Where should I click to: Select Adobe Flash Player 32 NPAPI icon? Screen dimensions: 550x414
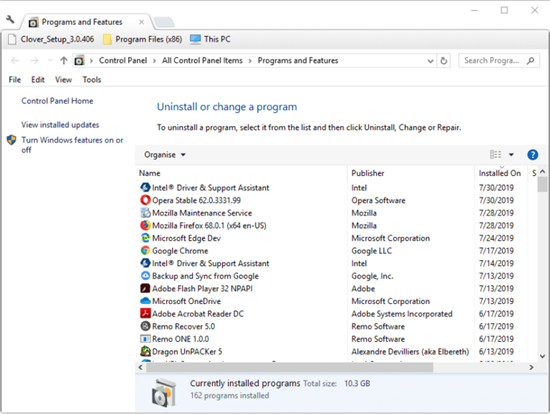click(145, 288)
